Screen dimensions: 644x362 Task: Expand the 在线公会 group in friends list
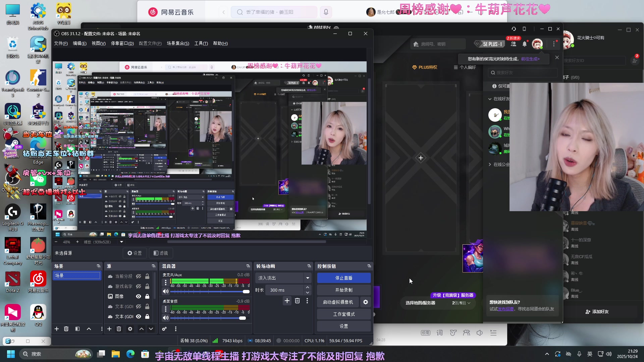click(490, 164)
